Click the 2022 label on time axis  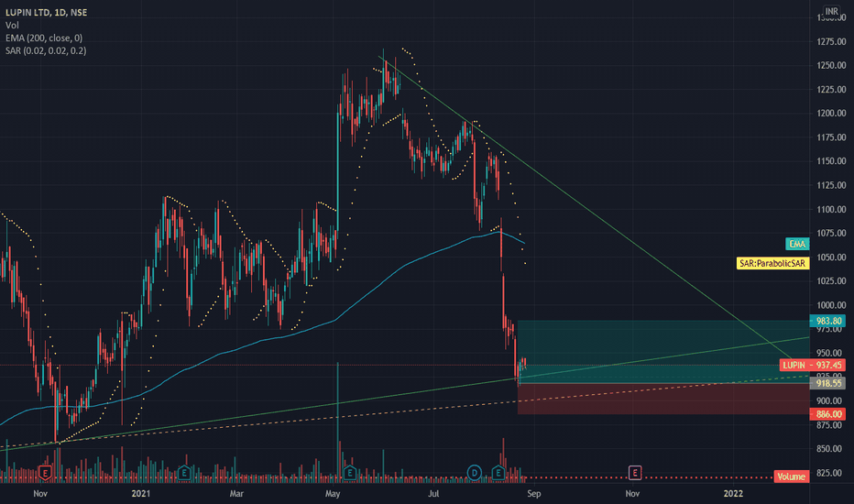pos(733,494)
